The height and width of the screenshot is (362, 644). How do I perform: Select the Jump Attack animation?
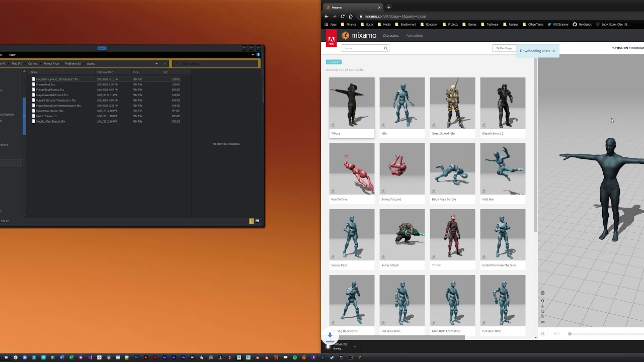point(402,239)
